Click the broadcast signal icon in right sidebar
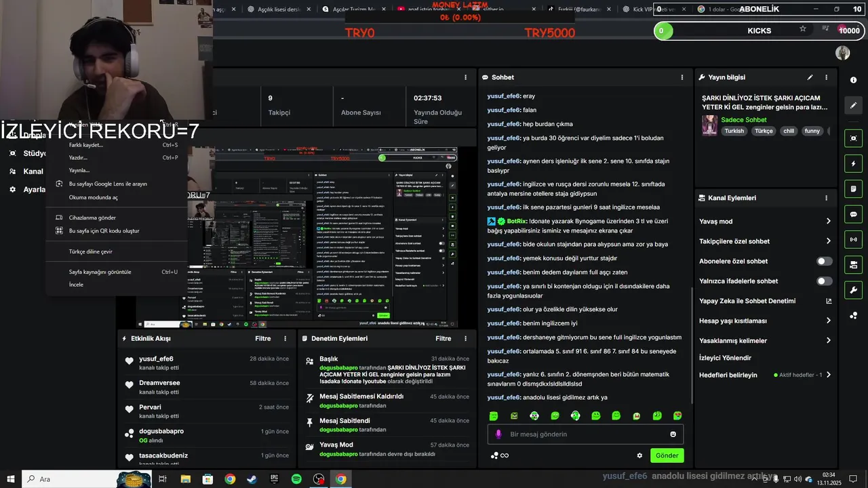Screen dimensions: 868x488 coord(853,239)
